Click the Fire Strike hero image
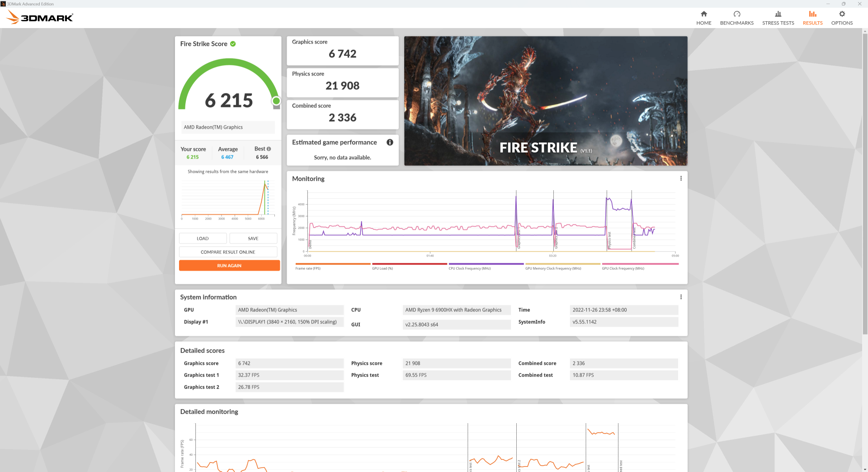The image size is (868, 472). [546, 101]
